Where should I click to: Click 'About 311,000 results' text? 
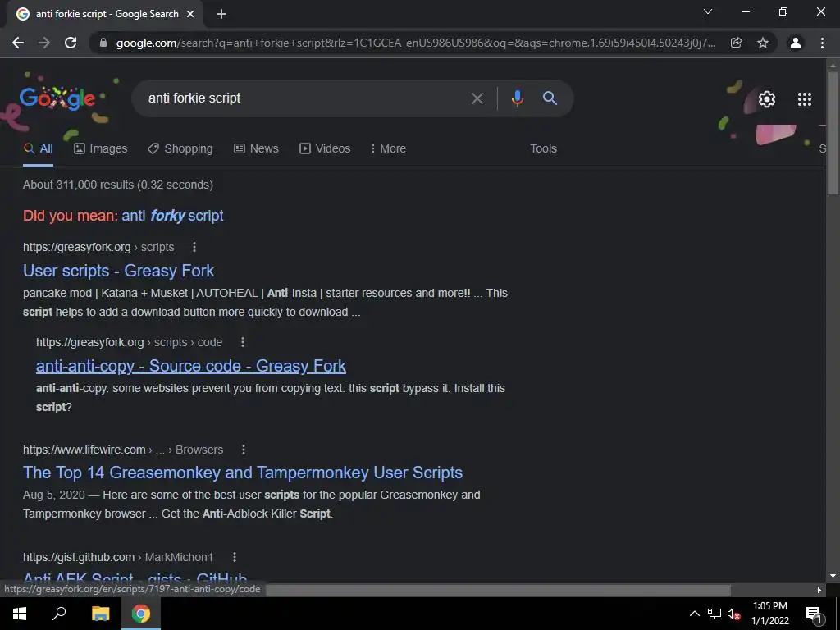pos(118,185)
